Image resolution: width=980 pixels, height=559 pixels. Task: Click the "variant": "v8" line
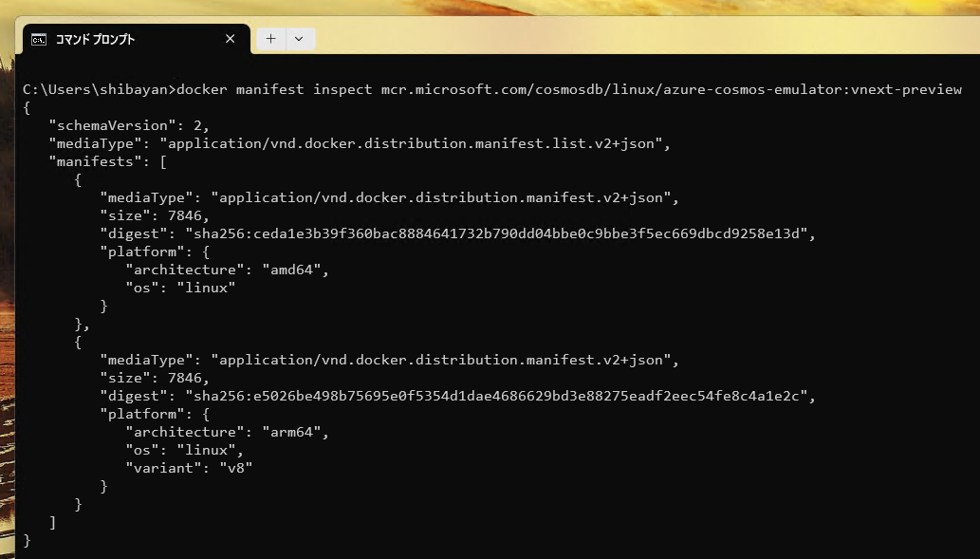190,468
